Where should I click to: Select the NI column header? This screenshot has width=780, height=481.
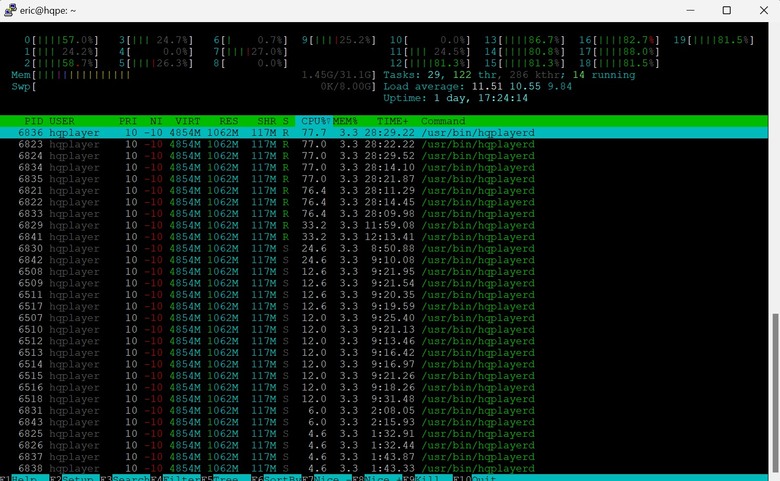[x=156, y=121]
